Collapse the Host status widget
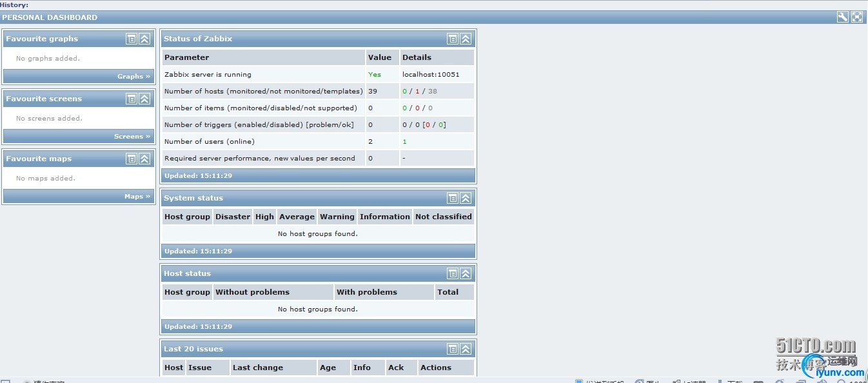The image size is (868, 383). pyautogui.click(x=466, y=273)
